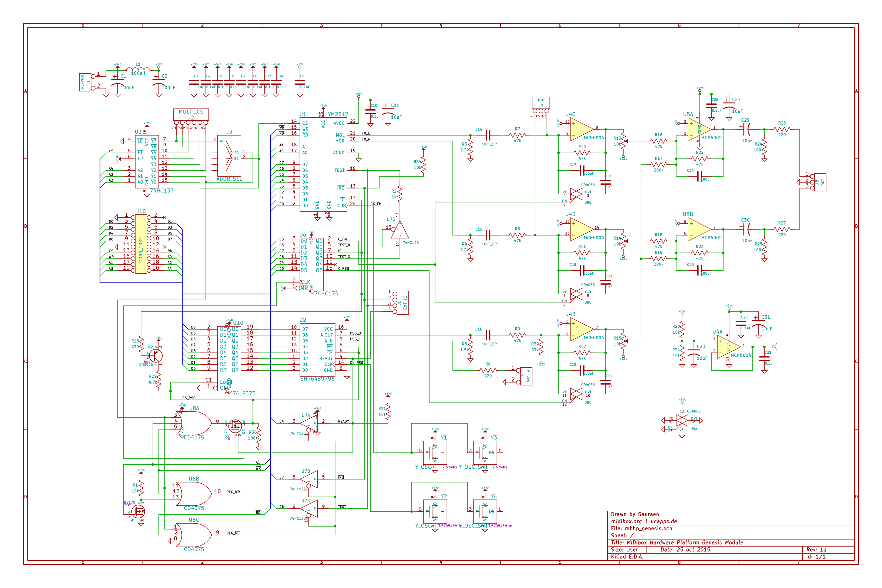Viewport: 882px width, 588px height.
Task: Select the SN76489/96 chip U2
Action: tap(317, 350)
